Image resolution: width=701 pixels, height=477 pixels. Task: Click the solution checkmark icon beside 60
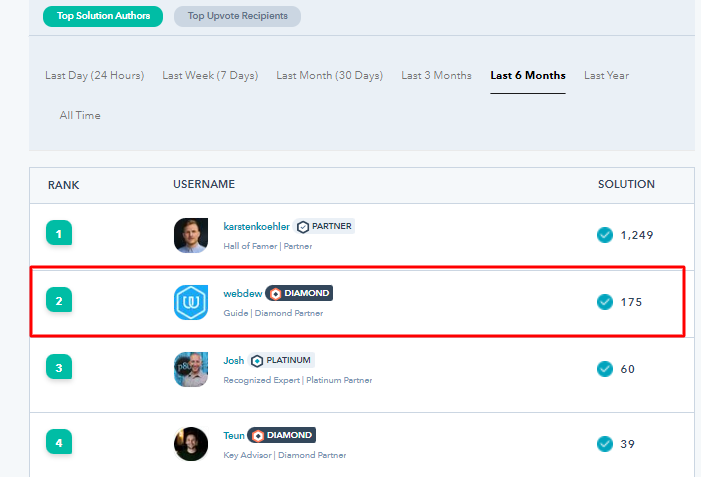604,369
